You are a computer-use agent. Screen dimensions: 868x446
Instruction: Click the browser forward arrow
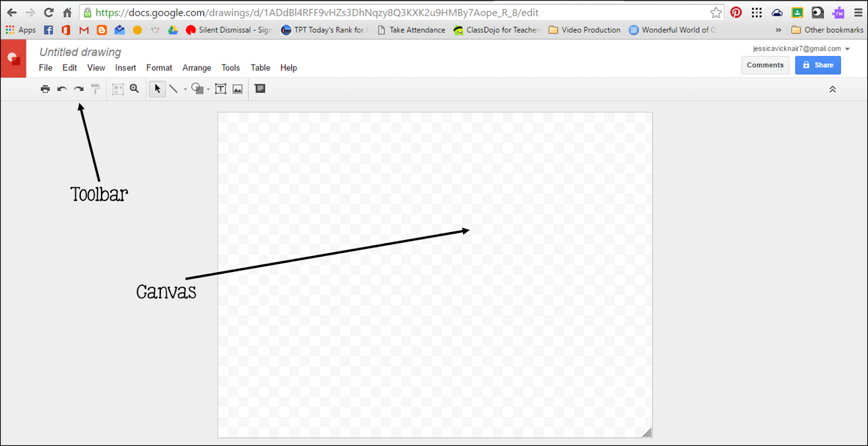(30, 12)
